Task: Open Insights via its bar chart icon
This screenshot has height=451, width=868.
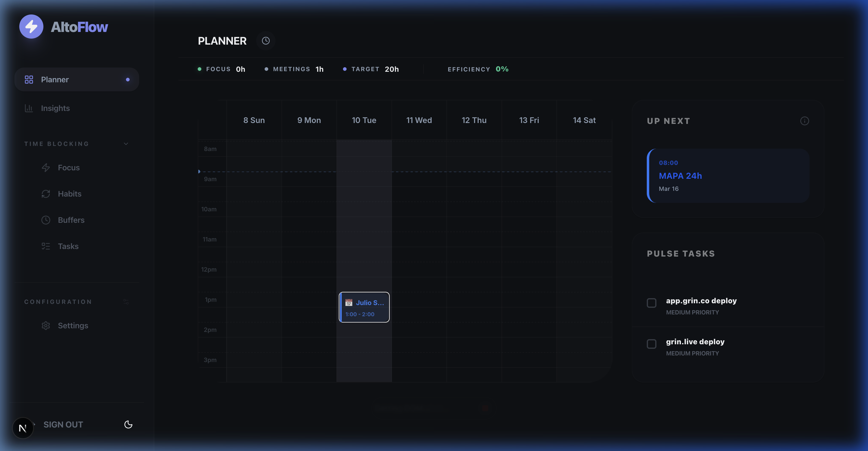Action: tap(29, 108)
